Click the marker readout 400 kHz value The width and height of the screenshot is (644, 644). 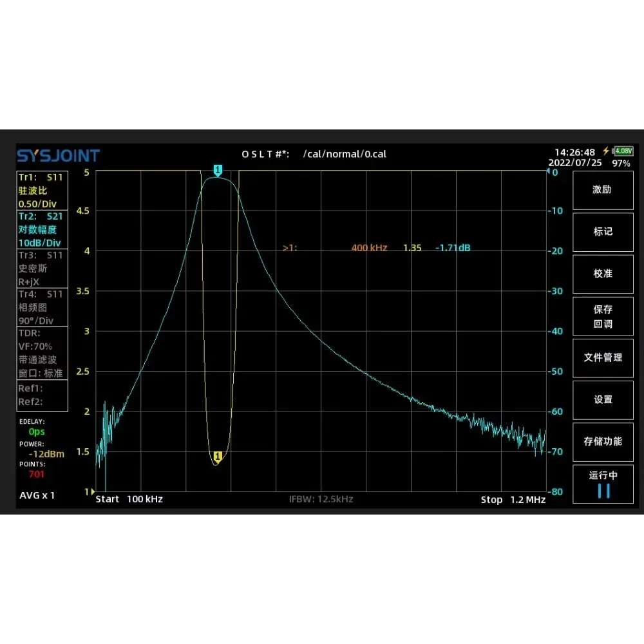click(369, 248)
